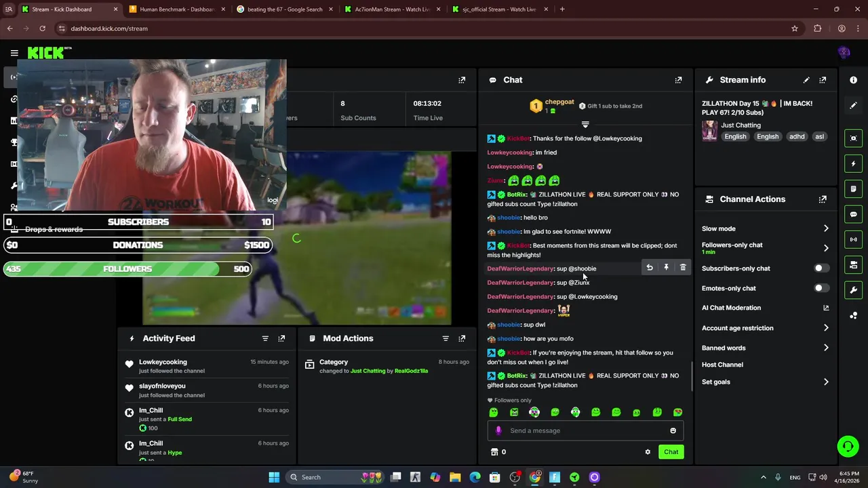Image resolution: width=868 pixels, height=488 pixels.
Task: Bookmark this page with star icon
Action: click(x=795, y=28)
